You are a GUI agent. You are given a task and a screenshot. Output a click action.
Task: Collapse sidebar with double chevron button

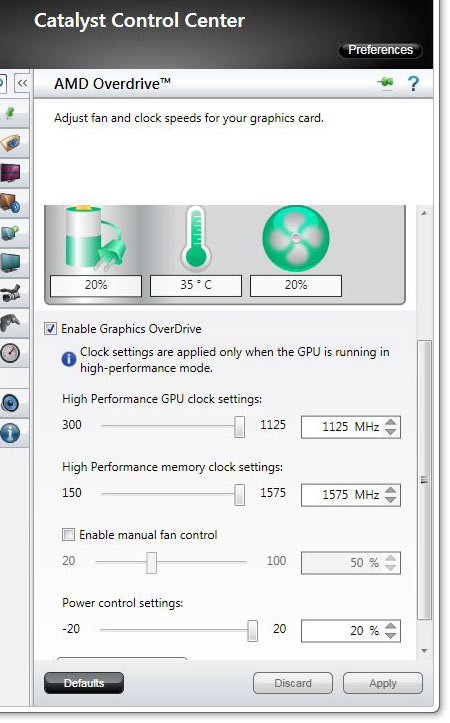point(22,83)
